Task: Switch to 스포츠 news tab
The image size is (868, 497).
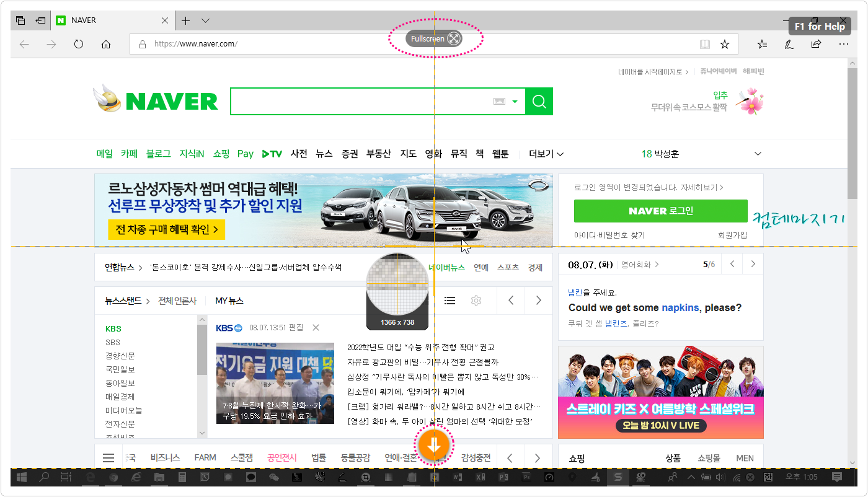Action: [x=508, y=268]
